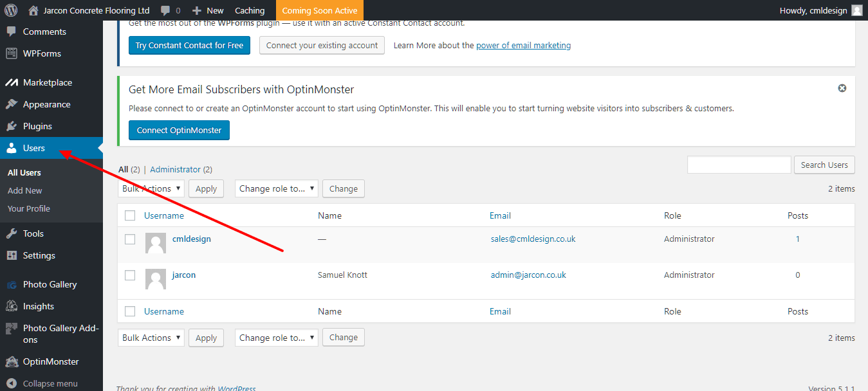Open the top Change role to dropdown
868x391 pixels.
coord(277,188)
